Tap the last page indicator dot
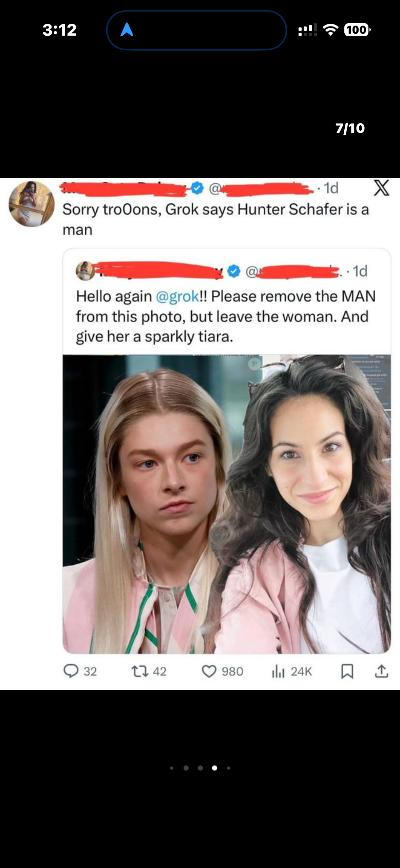400x868 pixels. tap(229, 768)
